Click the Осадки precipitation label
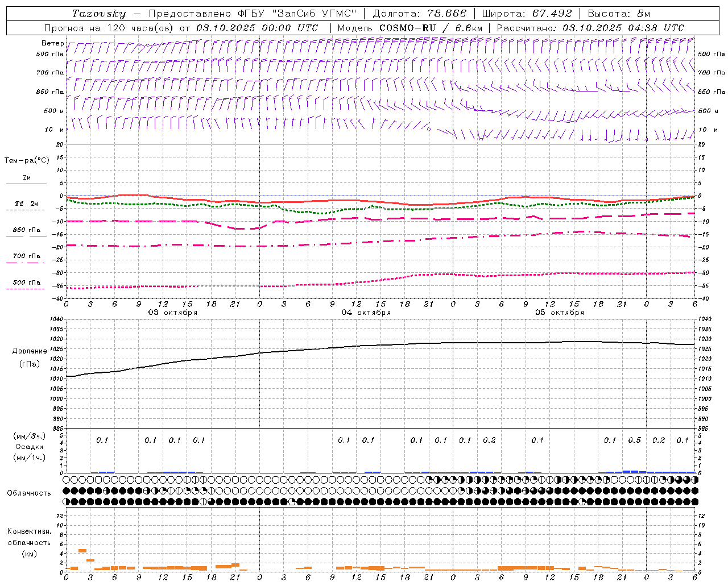This screenshot has height=582, width=728. pos(30,447)
